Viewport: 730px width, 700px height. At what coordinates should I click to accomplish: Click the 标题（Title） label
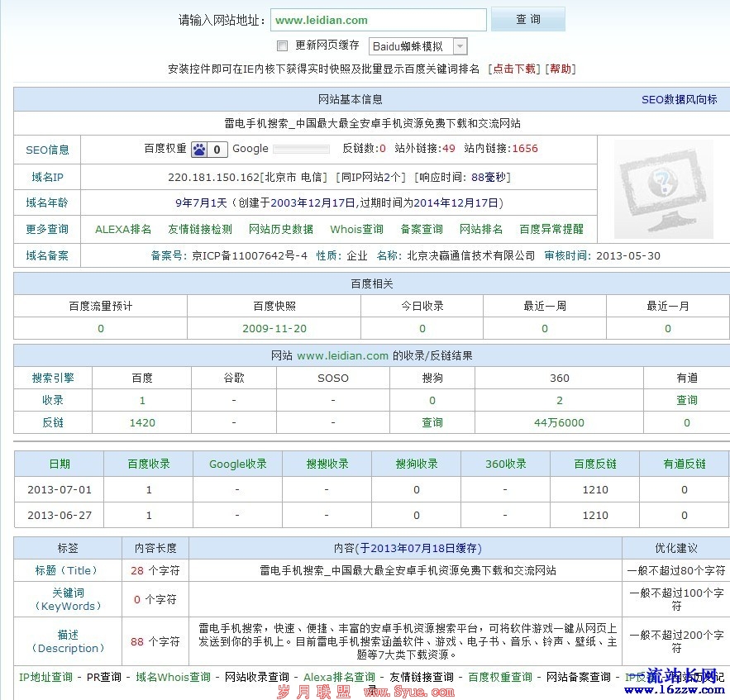(x=68, y=570)
